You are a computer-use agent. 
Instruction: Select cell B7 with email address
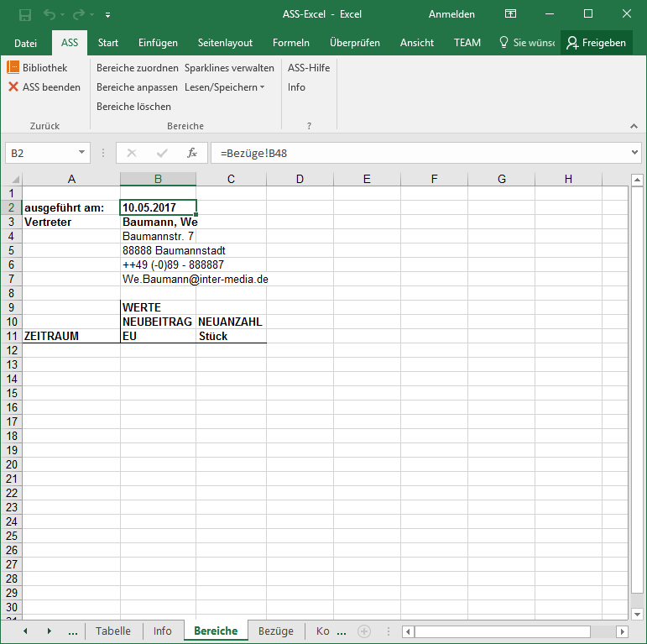tap(158, 279)
